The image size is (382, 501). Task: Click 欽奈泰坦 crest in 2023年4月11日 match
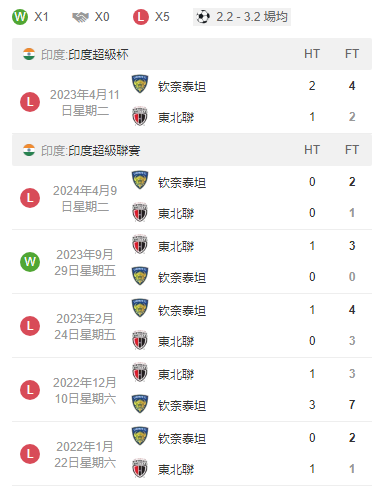point(140,84)
